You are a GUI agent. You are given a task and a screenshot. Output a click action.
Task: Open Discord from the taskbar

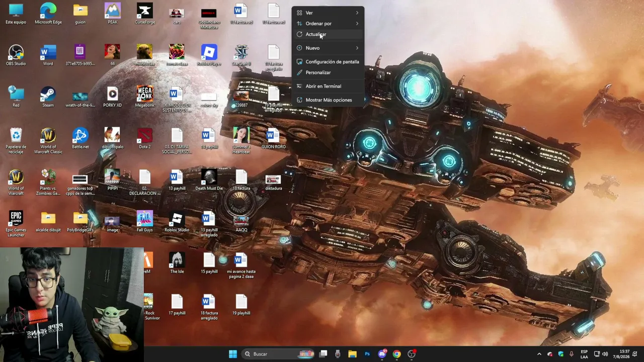click(x=382, y=354)
